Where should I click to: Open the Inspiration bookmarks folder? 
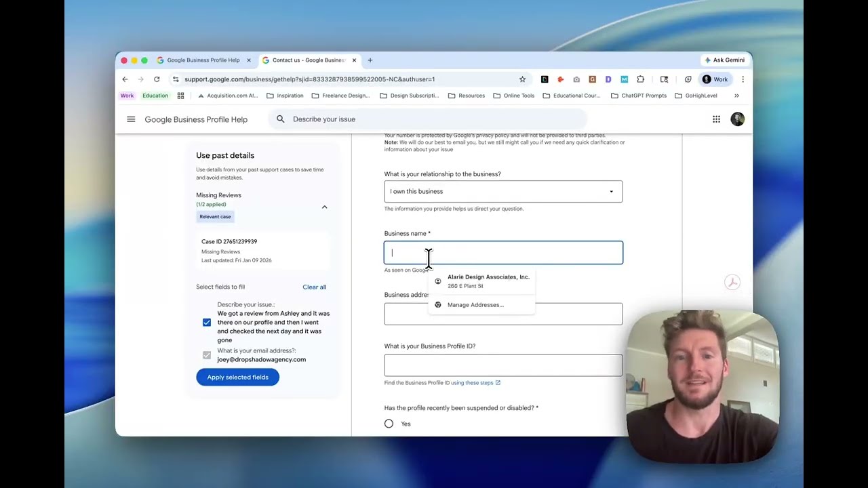pyautogui.click(x=285, y=96)
